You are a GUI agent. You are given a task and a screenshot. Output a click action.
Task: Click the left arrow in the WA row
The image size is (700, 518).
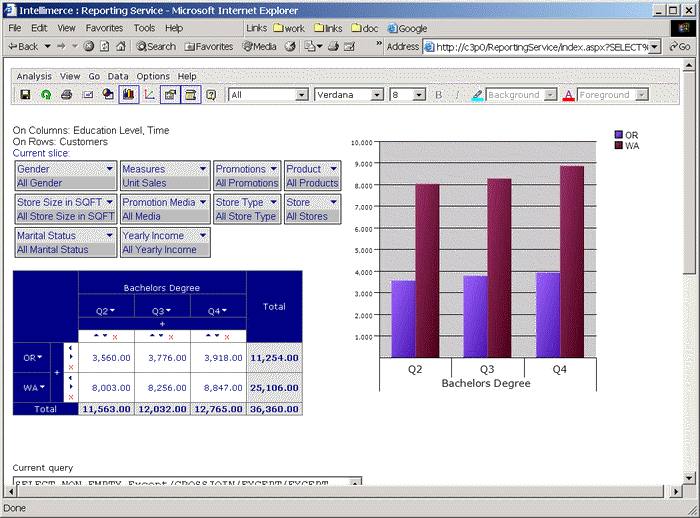click(70, 378)
